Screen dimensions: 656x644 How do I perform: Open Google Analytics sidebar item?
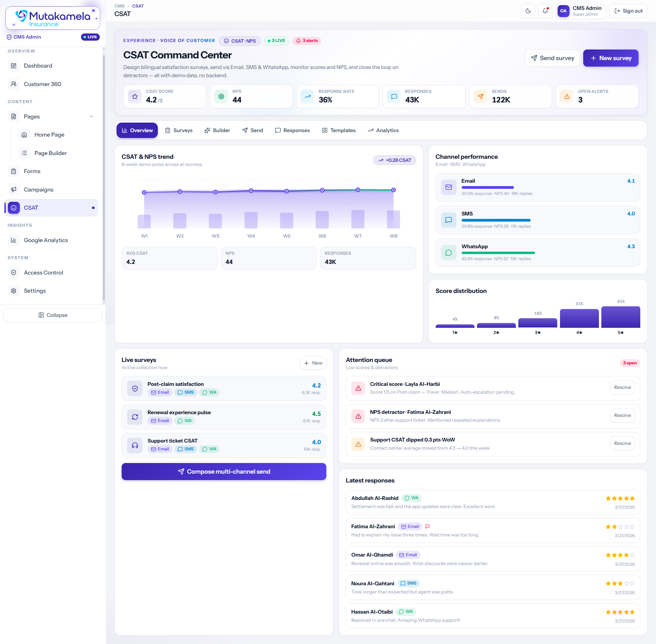51,240
